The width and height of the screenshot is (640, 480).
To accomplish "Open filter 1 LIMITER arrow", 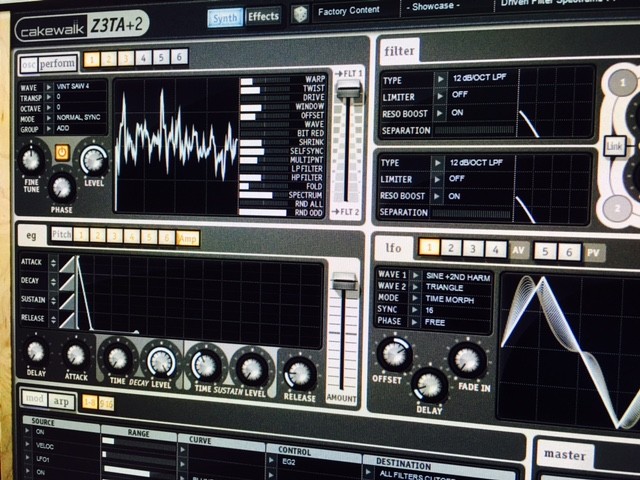I will (x=440, y=96).
